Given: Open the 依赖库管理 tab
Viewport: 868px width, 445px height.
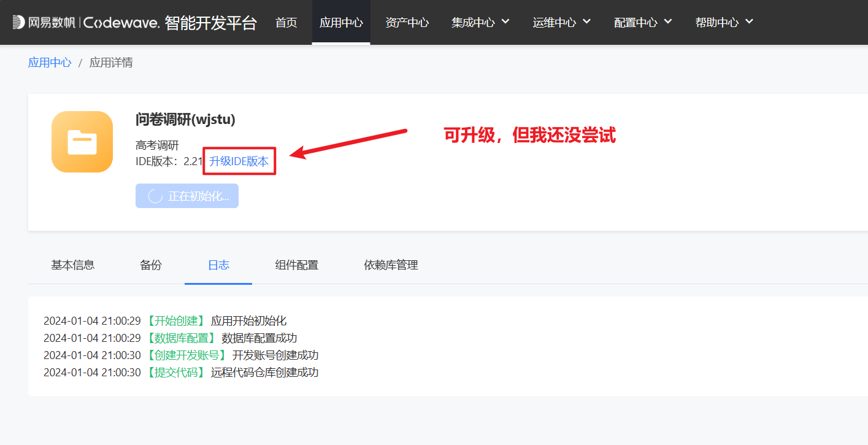Looking at the screenshot, I should tap(391, 265).
